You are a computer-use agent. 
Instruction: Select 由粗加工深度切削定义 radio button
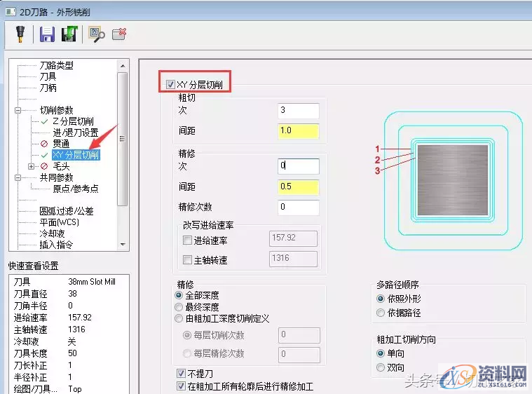[x=179, y=318]
